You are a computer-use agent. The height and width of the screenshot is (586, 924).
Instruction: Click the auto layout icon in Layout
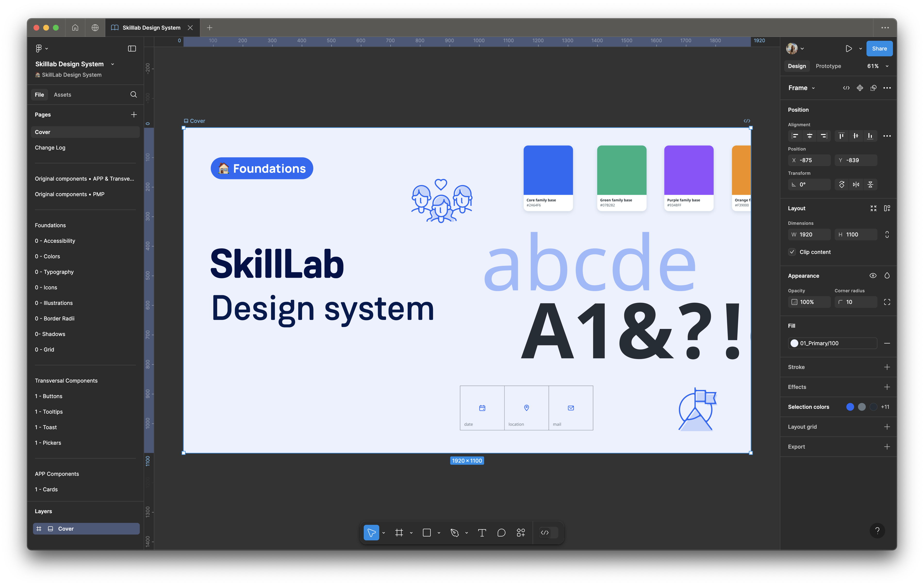coord(887,208)
